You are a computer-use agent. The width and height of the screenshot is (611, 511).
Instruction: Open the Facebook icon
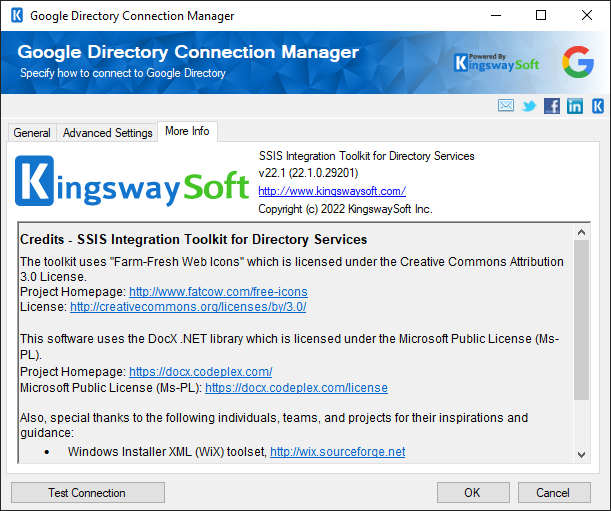552,106
